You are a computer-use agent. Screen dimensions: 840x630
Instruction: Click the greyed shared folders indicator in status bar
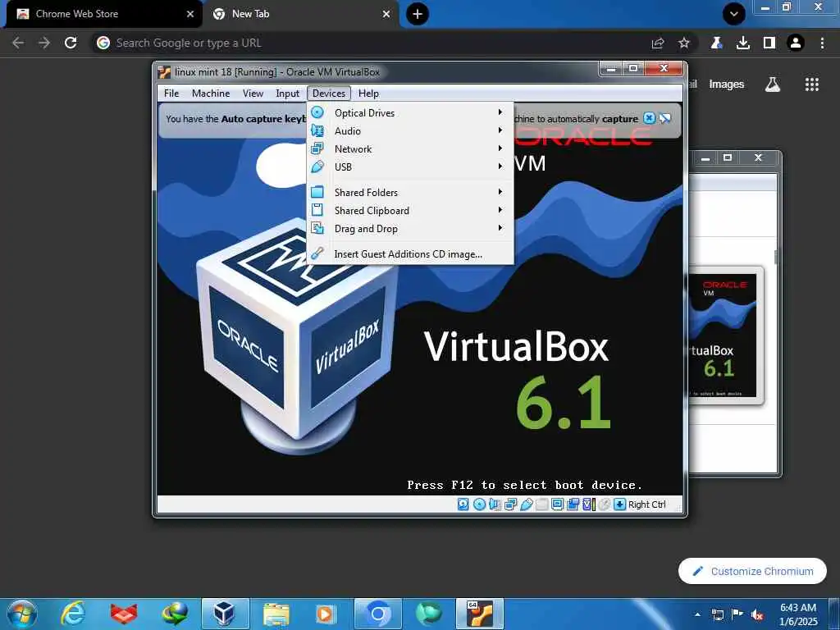[x=541, y=504]
